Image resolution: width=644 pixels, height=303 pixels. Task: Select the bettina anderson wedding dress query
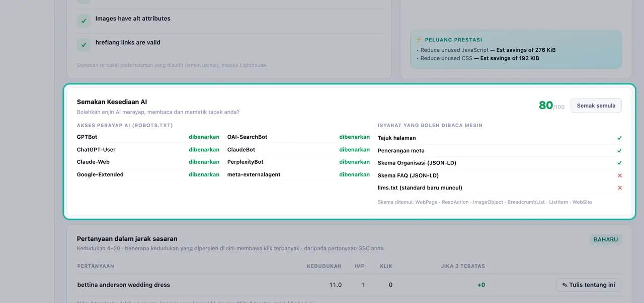tap(124, 285)
